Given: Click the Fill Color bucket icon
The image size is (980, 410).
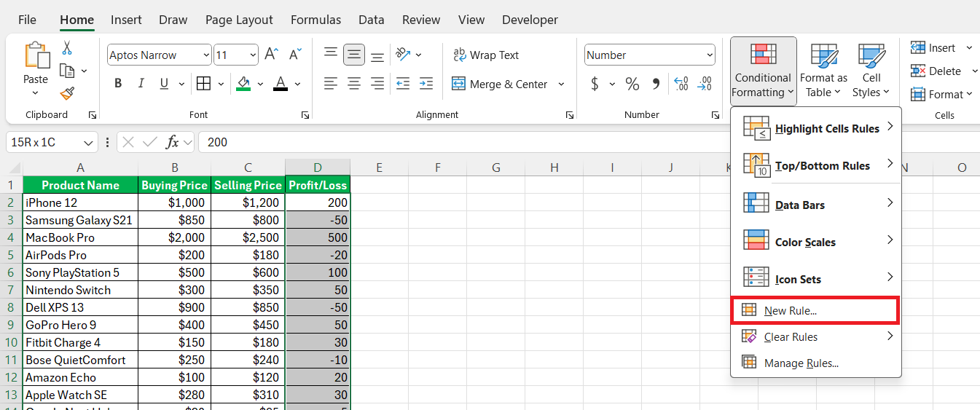Looking at the screenshot, I should 244,84.
